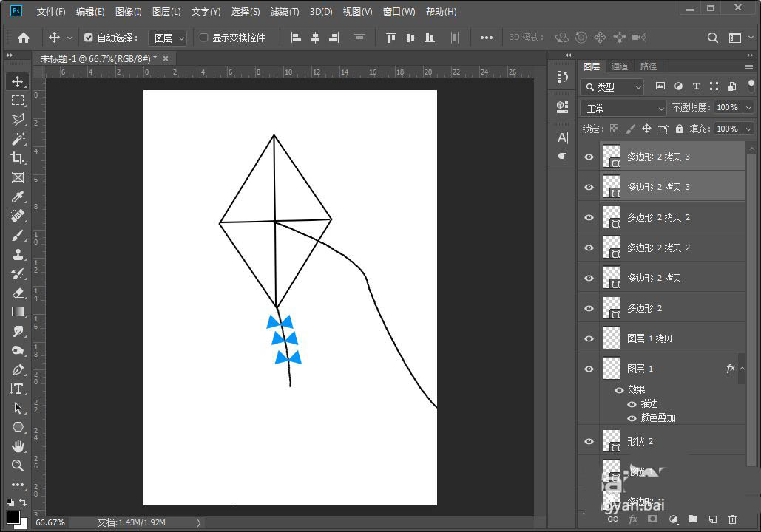Select the Frame tool

pos(18,177)
